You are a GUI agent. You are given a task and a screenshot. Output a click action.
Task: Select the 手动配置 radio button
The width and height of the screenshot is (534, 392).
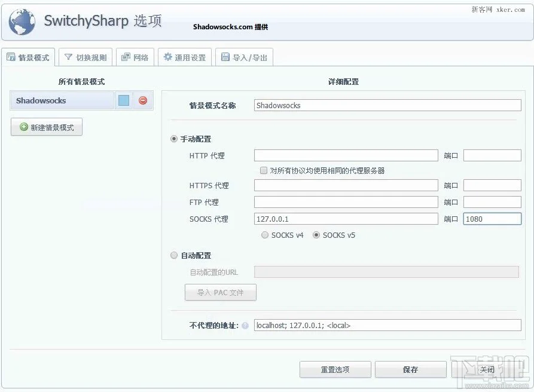tap(174, 139)
